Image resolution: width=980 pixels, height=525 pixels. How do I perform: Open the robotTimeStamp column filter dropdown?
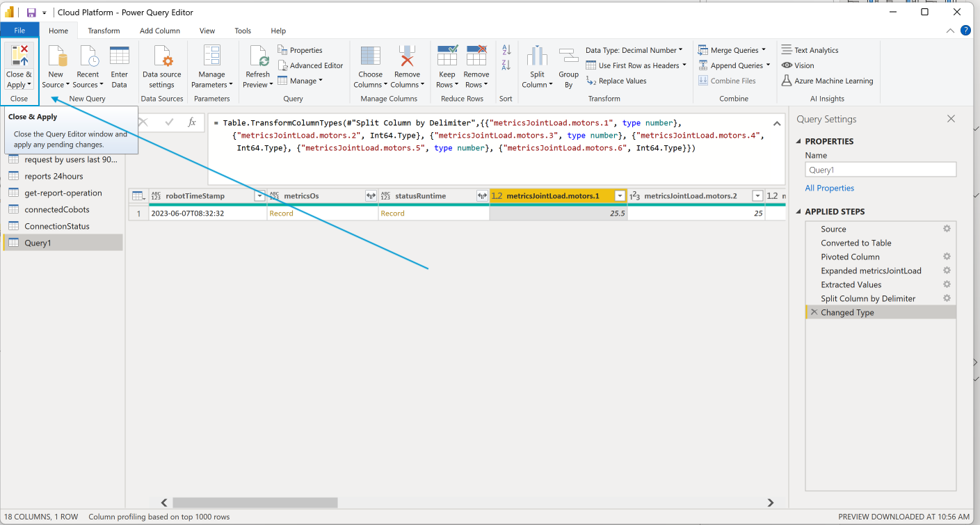(x=259, y=196)
